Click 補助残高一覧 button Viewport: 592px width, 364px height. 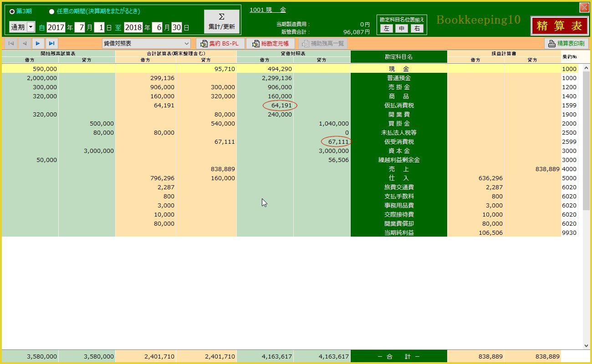coord(323,44)
